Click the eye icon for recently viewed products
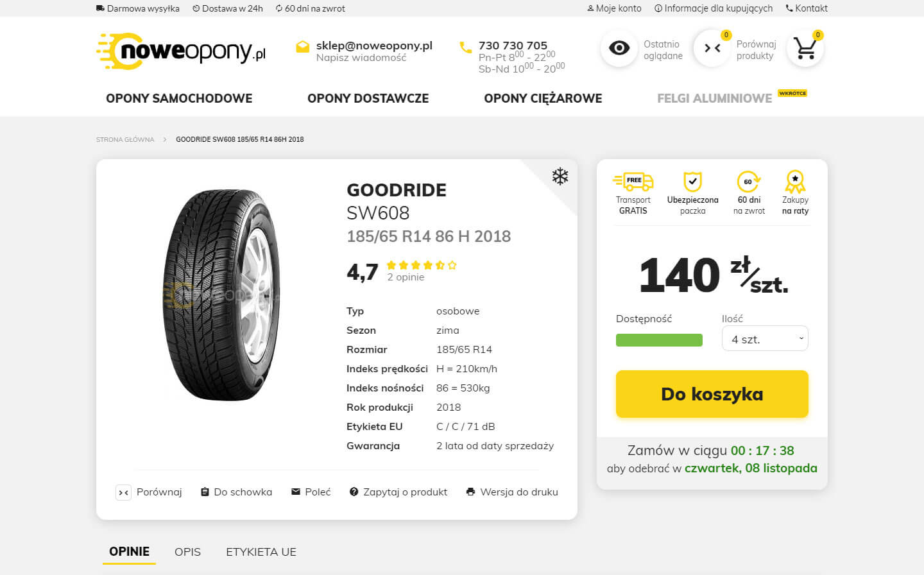 click(x=618, y=47)
